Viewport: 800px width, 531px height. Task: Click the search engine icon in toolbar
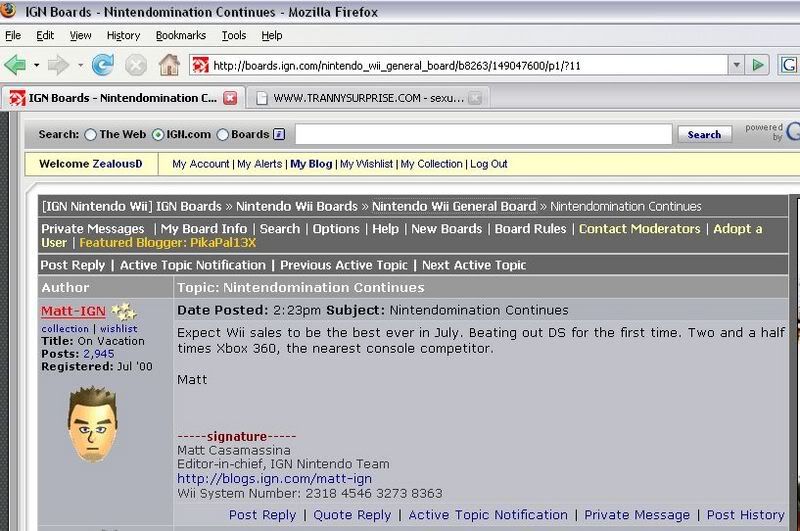[788, 65]
